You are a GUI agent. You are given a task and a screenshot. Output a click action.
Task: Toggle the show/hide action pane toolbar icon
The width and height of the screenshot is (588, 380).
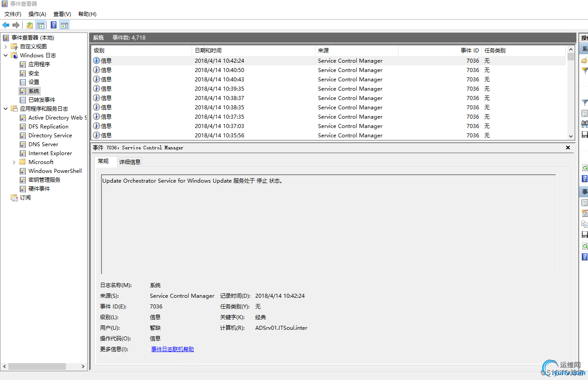tap(64, 25)
